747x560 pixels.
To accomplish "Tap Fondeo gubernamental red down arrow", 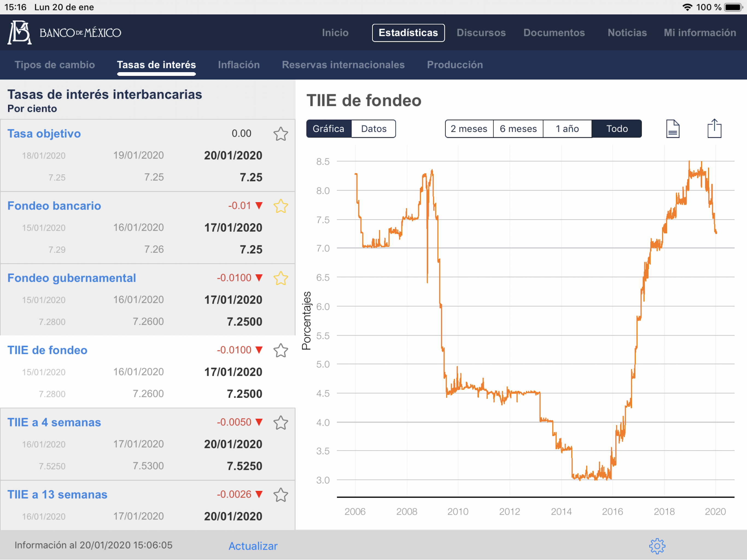I will pyautogui.click(x=259, y=278).
